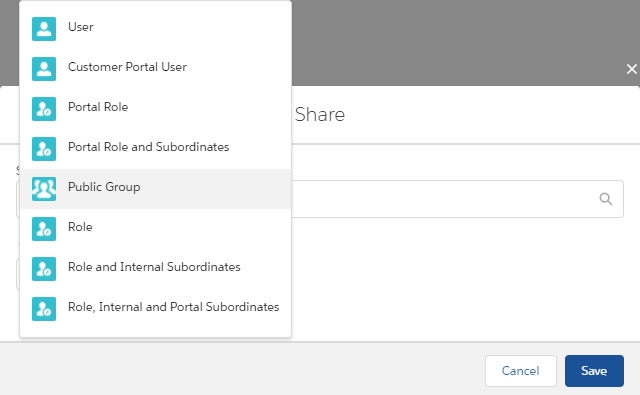The image size is (640, 395).
Task: Click the Portal Role icon
Action: pos(44,109)
